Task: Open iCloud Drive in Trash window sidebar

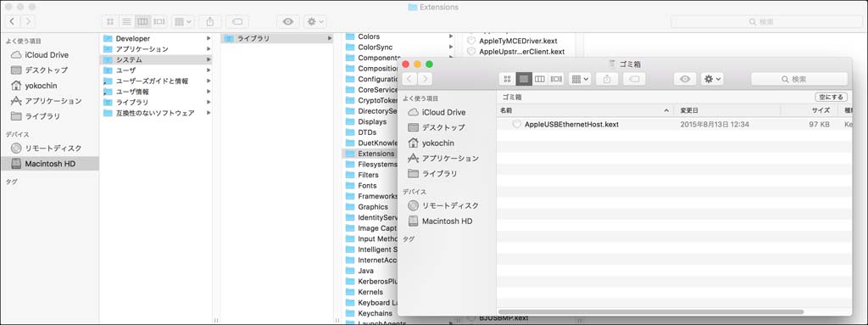Action: (x=443, y=112)
